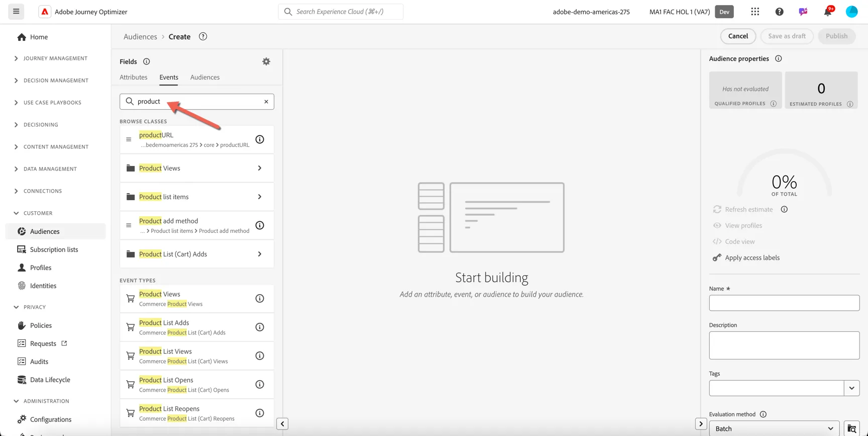Image resolution: width=868 pixels, height=436 pixels.
Task: Collapse the Fields left panel
Action: tap(282, 424)
